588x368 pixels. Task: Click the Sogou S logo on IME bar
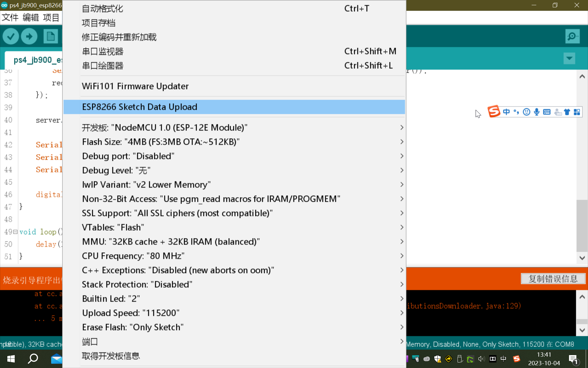pyautogui.click(x=494, y=112)
